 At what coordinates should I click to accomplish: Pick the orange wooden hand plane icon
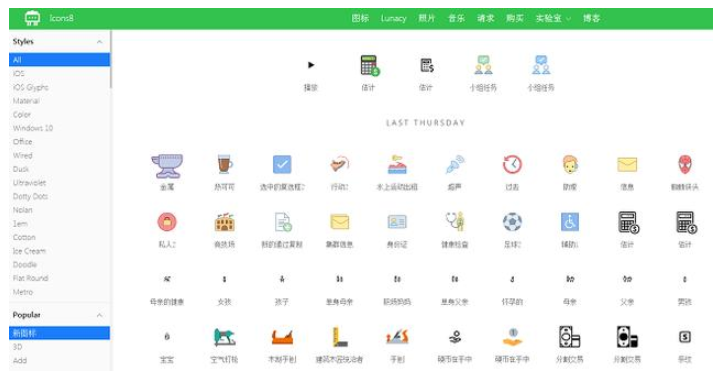pyautogui.click(x=282, y=338)
